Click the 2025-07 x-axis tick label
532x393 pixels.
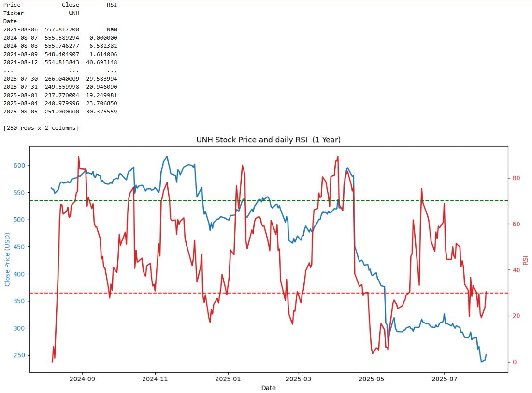point(444,379)
